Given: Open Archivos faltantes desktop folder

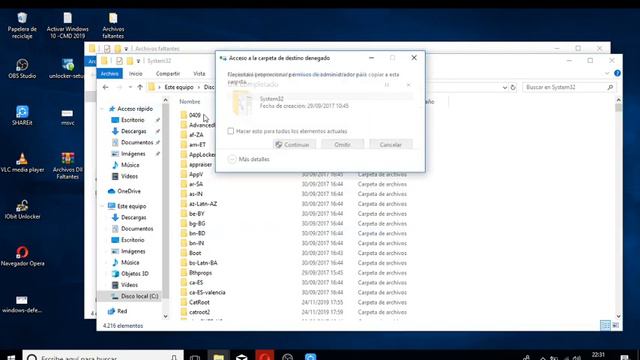Looking at the screenshot, I should (113, 25).
